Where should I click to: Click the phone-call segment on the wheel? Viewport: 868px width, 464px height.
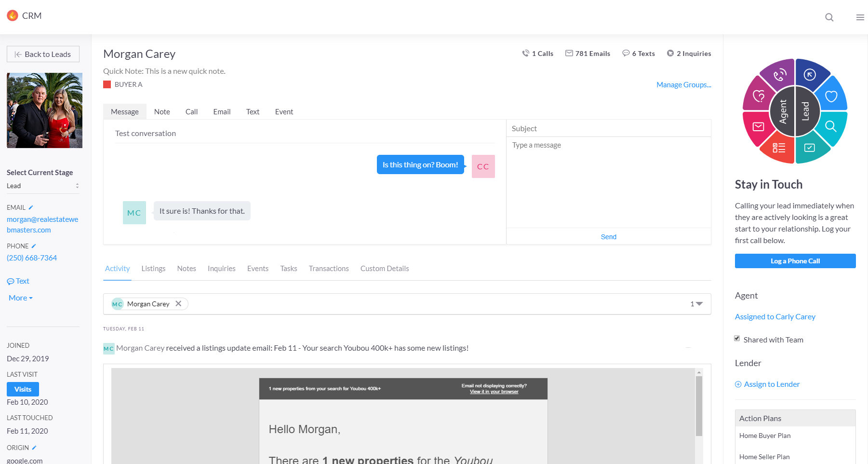point(779,75)
